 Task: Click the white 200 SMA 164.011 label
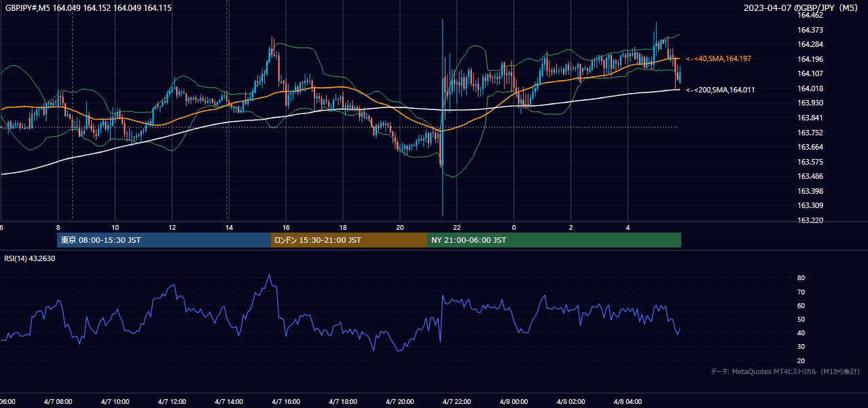(720, 90)
